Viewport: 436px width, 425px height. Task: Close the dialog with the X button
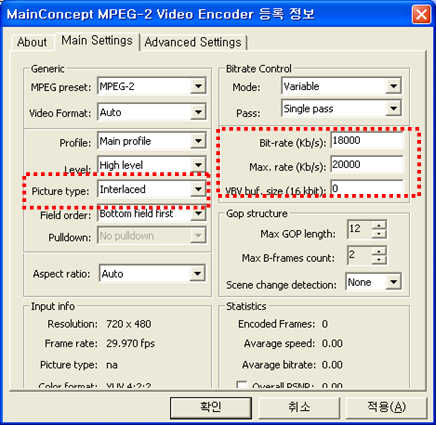coord(421,14)
